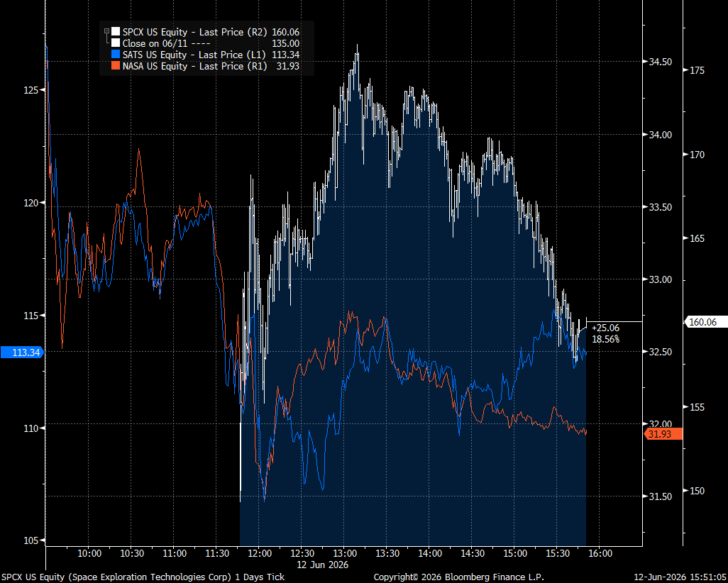Viewport: 728px width, 583px height.
Task: Click the 165 R2 axis label
Action: click(x=697, y=238)
